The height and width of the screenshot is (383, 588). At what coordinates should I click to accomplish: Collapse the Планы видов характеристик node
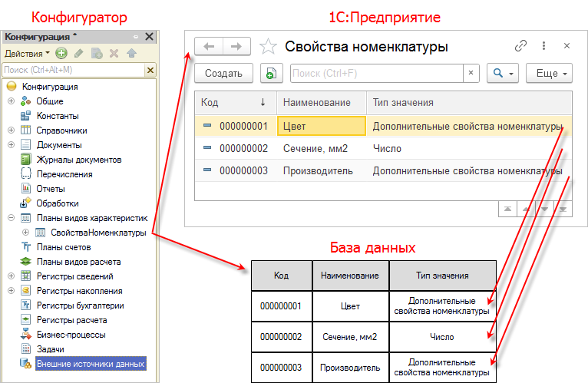coord(12,217)
